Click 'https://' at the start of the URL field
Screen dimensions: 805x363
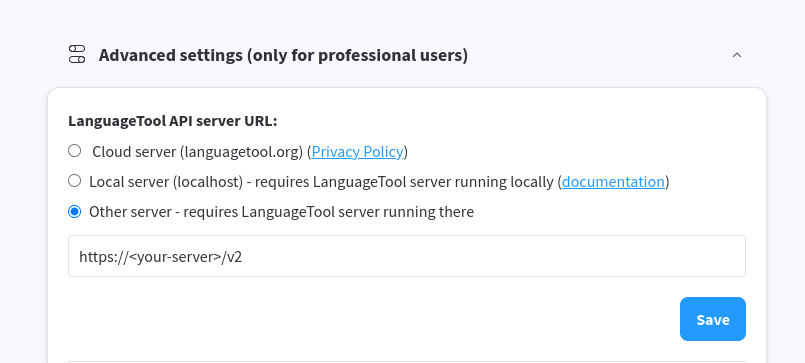[104, 257]
